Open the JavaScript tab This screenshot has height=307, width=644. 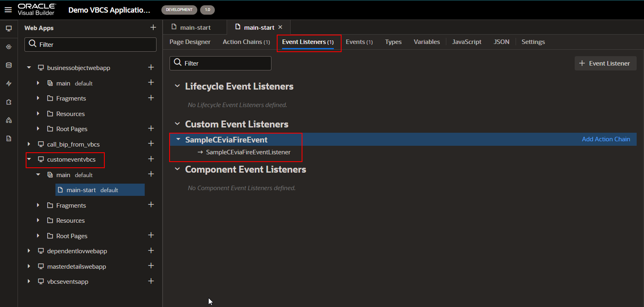point(467,42)
